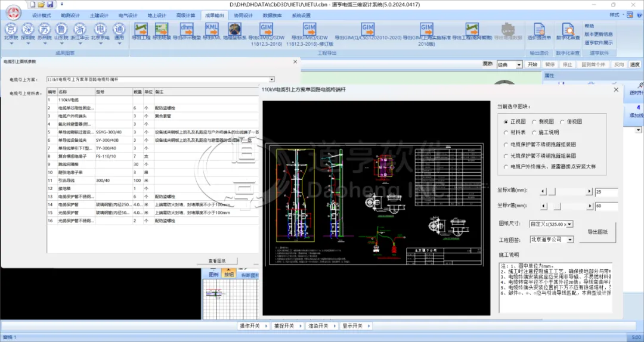This screenshot has height=342, width=644.
Task: Expand the 图纸尺寸 dropdown
Action: coord(570,224)
